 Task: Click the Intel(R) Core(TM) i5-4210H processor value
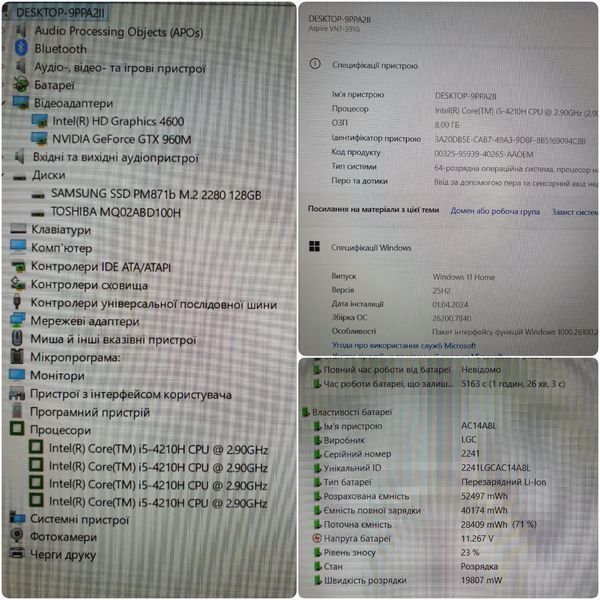click(516, 111)
